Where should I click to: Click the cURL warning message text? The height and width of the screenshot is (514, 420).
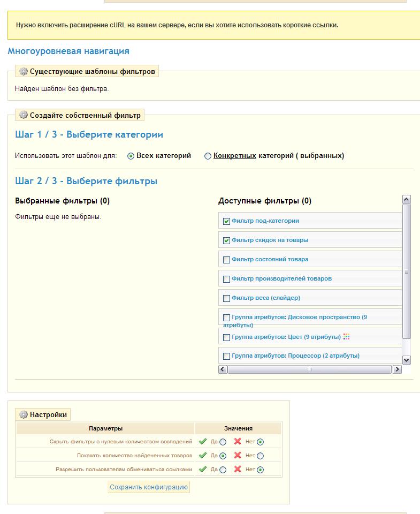click(x=177, y=25)
